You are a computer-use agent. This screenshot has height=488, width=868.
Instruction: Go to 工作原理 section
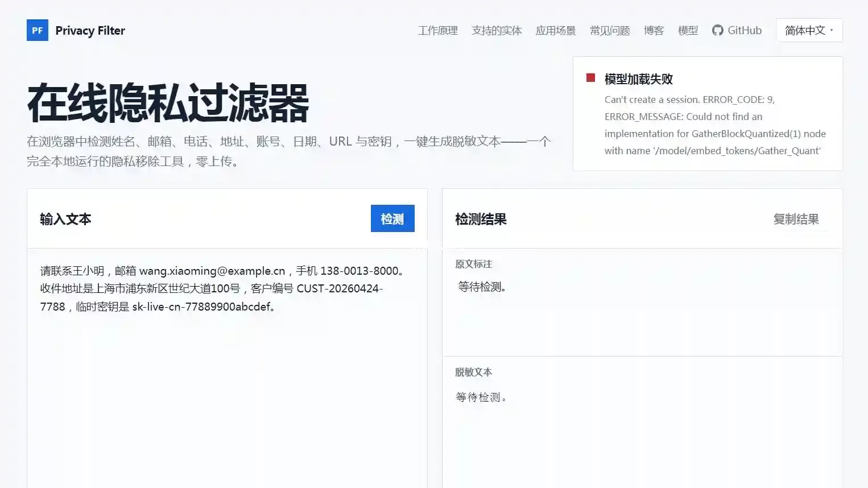click(x=437, y=30)
